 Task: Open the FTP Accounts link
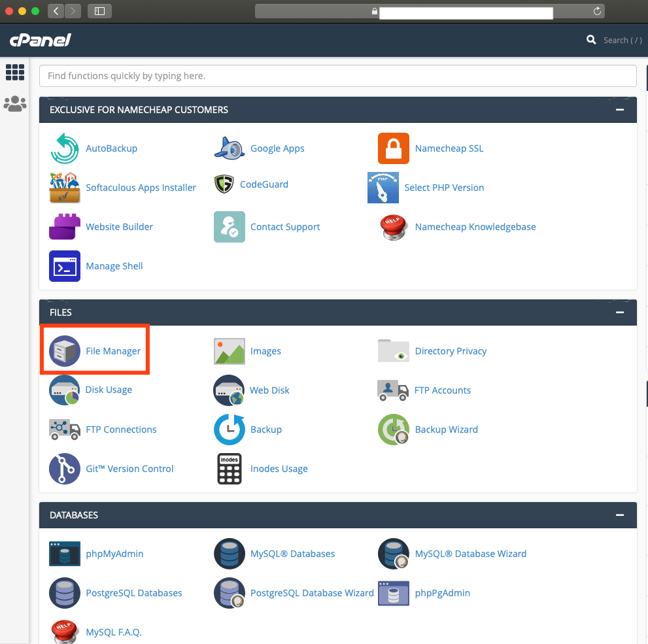pyautogui.click(x=442, y=390)
